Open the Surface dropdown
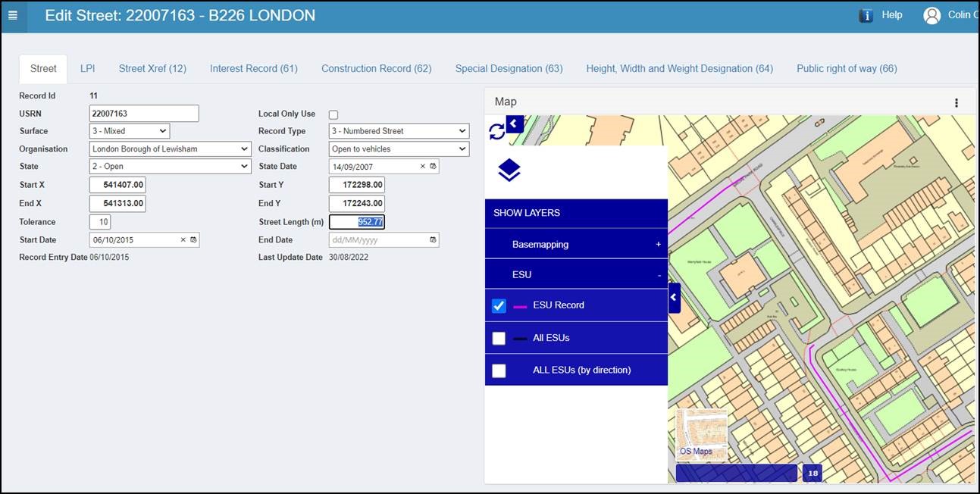This screenshot has height=494, width=980. [130, 131]
